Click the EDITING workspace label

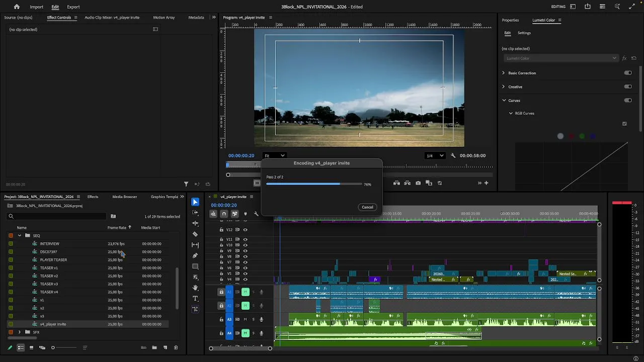[x=558, y=7]
